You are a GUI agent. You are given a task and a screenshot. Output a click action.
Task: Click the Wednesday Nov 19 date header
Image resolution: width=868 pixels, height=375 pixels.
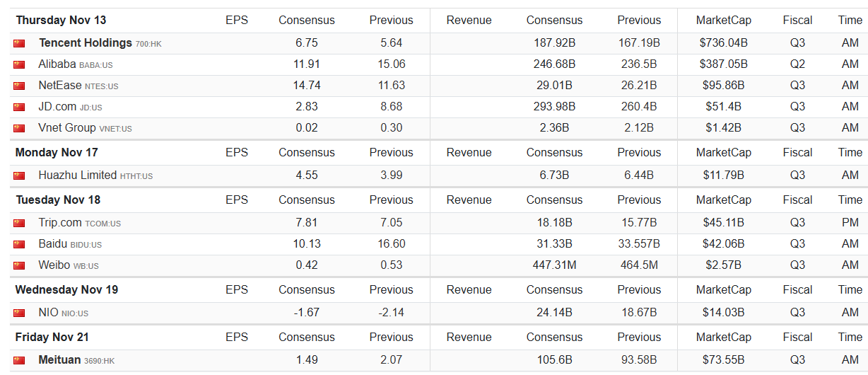tap(66, 289)
